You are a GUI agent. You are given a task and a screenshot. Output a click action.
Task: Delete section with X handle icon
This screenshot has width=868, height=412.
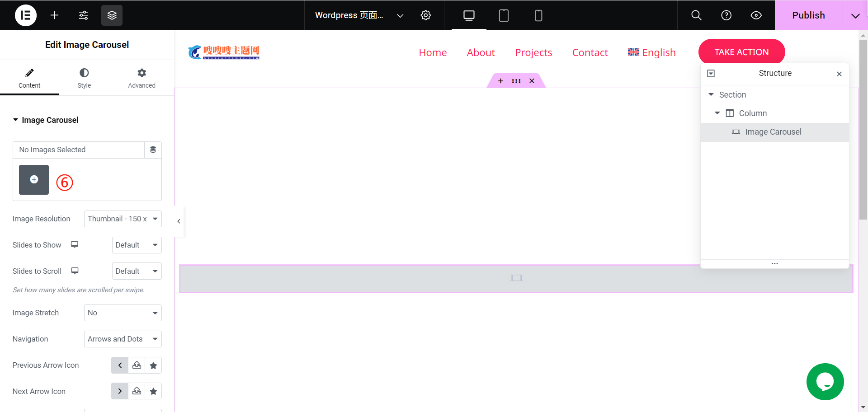click(x=532, y=81)
